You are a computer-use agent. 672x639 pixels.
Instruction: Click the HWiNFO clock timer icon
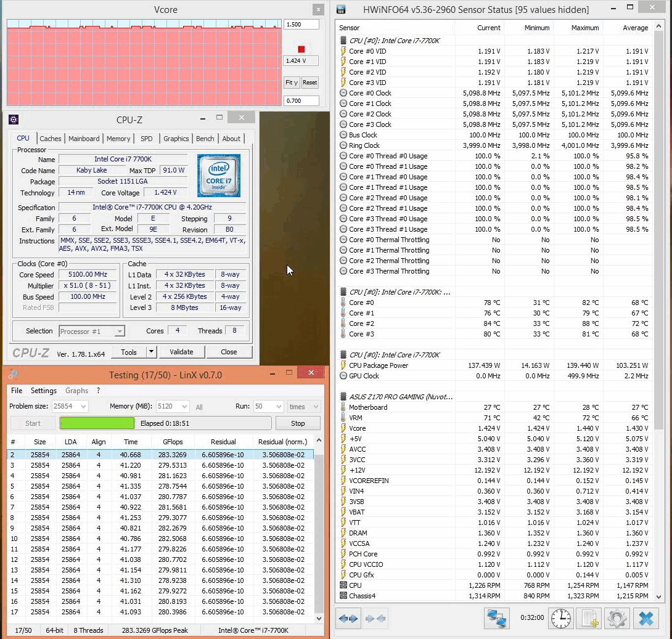tap(560, 619)
